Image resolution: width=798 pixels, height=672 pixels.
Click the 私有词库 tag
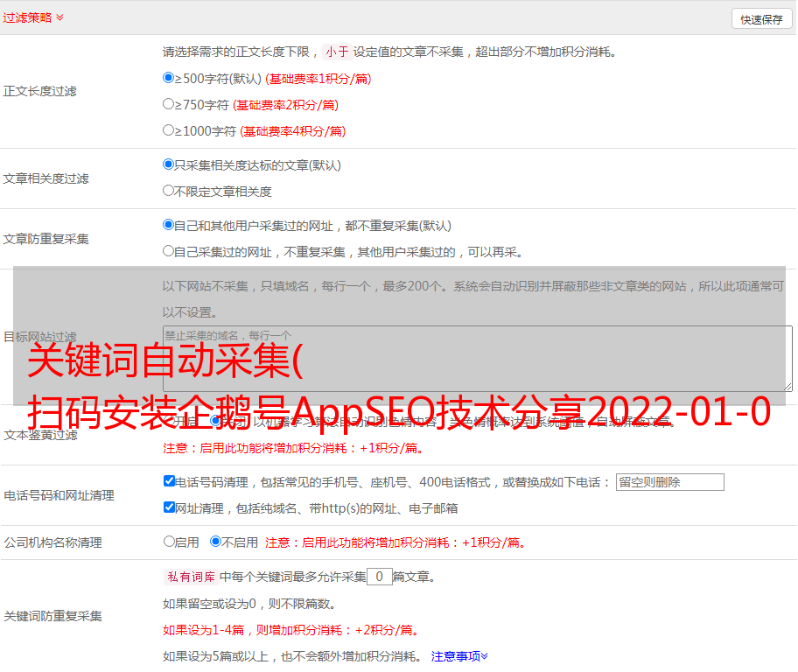192,577
